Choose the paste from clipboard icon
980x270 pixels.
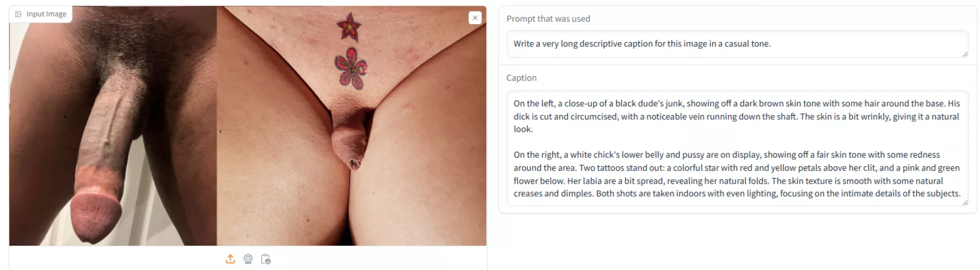click(x=266, y=259)
